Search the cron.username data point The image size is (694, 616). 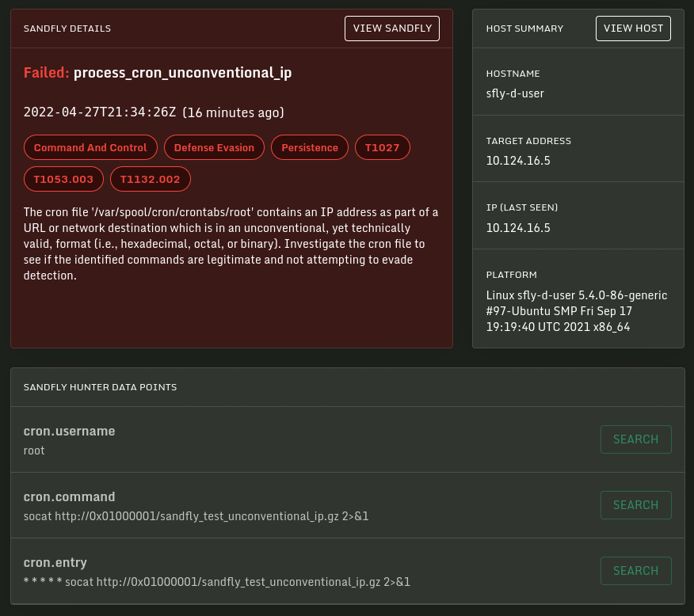635,439
